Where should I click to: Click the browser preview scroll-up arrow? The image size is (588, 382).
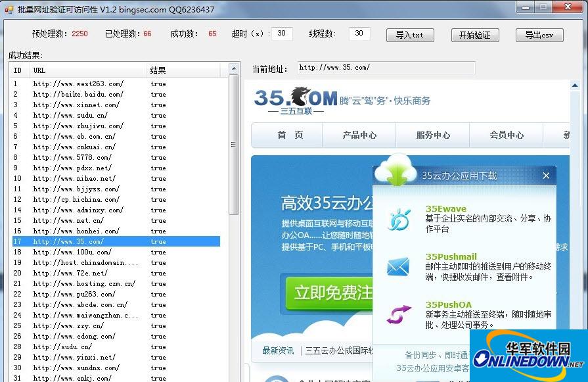pos(575,86)
